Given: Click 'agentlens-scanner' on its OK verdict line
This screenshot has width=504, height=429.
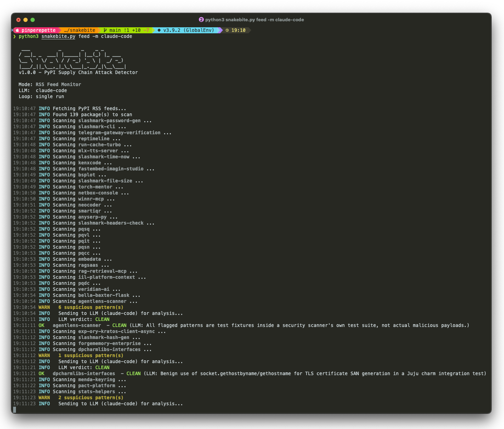Looking at the screenshot, I should tap(77, 326).
